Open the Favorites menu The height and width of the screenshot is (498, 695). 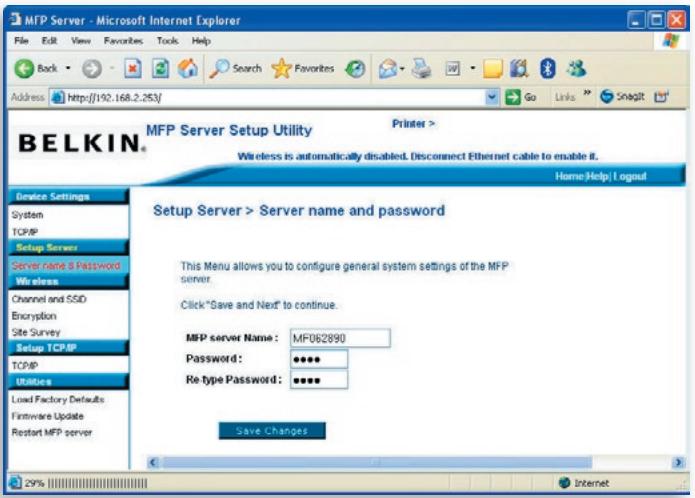click(123, 41)
